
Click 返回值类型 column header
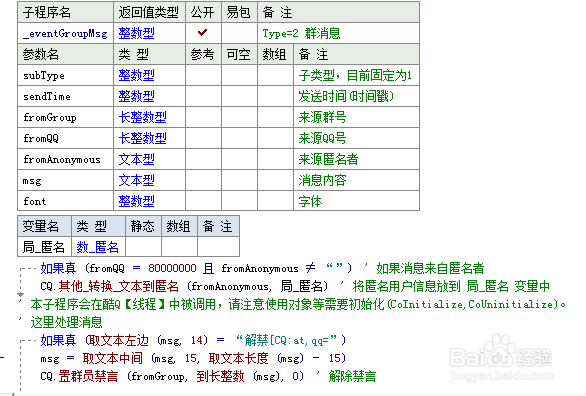click(148, 12)
